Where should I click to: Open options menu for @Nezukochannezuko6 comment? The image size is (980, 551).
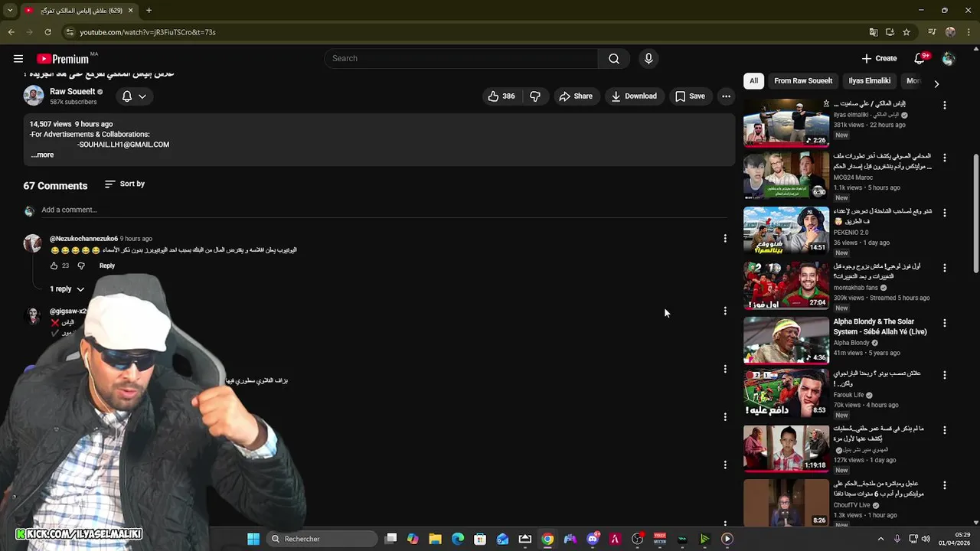coord(725,239)
